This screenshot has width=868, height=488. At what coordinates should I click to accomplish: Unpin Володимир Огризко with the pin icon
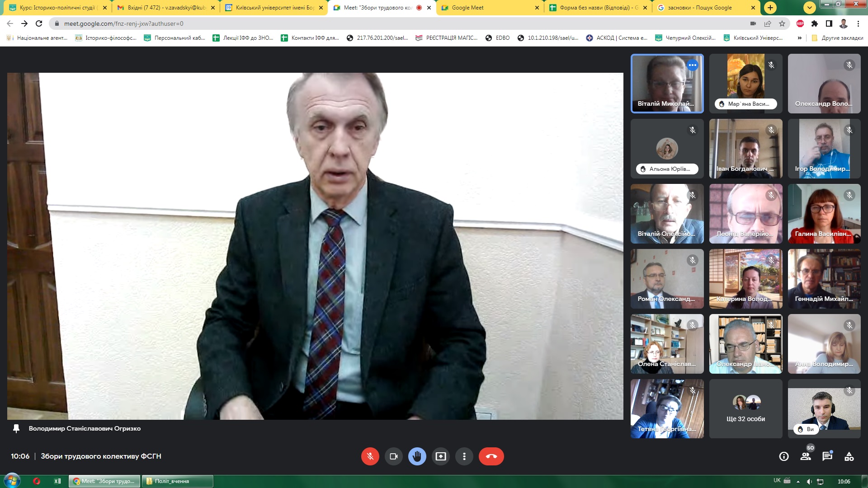pyautogui.click(x=16, y=428)
